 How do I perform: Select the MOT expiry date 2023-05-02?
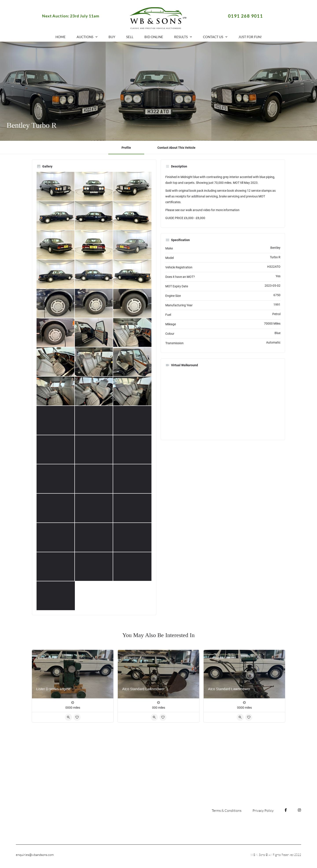pyautogui.click(x=272, y=285)
